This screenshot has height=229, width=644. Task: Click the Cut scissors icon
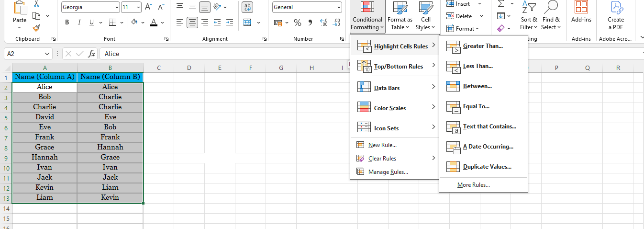[37, 4]
